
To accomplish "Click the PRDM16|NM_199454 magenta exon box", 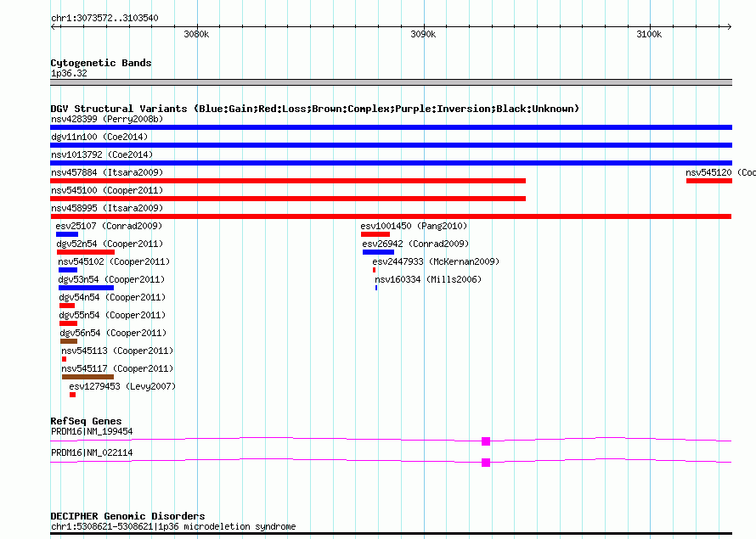I will pos(486,441).
